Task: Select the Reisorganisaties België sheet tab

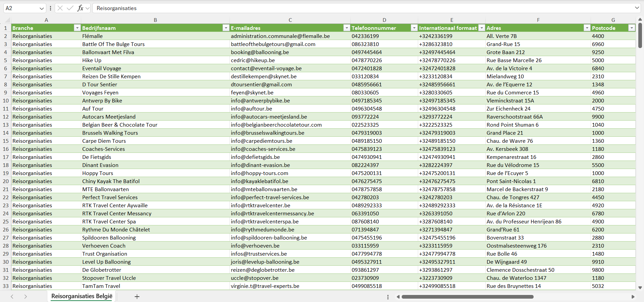Action: [82, 296]
